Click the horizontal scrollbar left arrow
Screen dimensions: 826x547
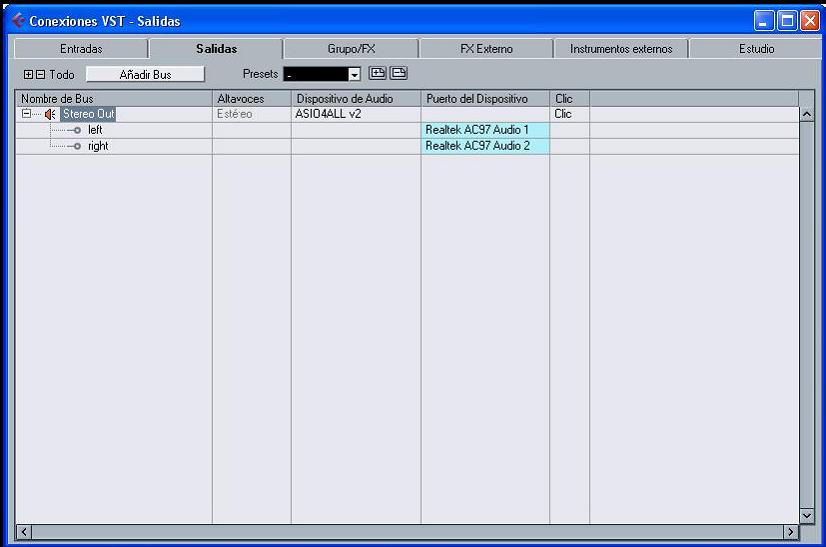pyautogui.click(x=24, y=532)
